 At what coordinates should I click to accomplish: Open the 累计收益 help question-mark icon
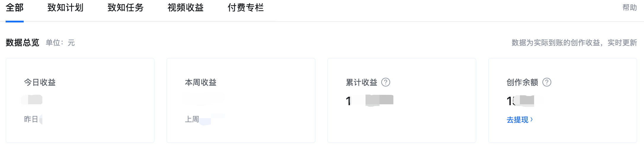click(385, 82)
